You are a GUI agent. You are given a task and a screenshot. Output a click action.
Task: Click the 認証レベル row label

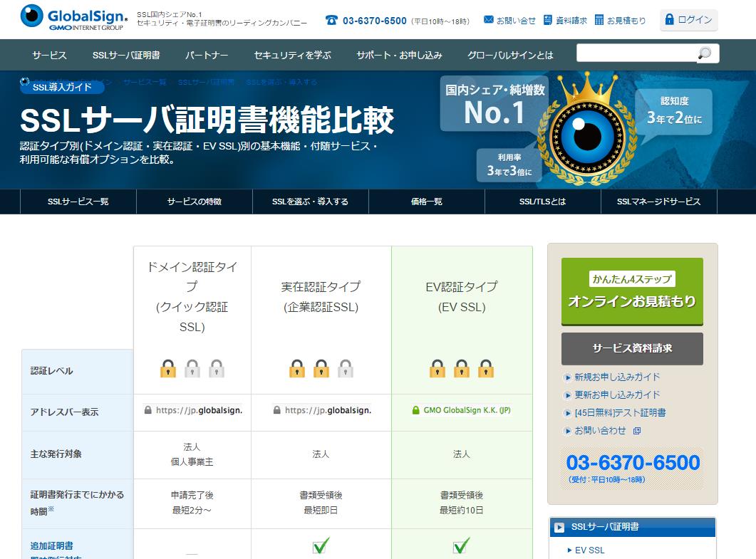(x=51, y=371)
